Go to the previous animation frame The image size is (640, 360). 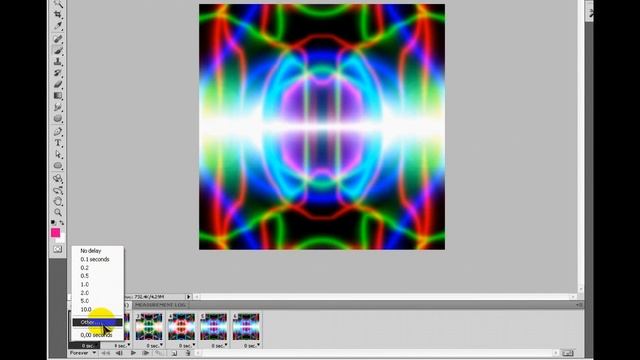click(119, 353)
